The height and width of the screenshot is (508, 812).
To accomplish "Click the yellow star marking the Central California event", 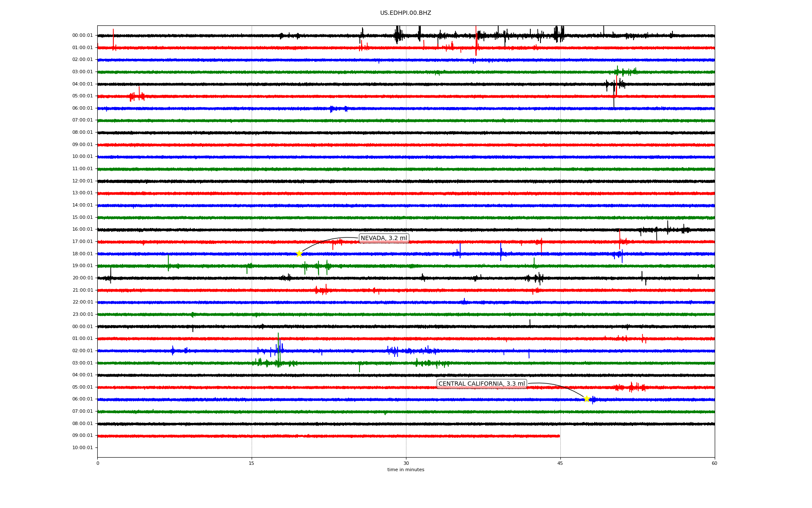I will coord(587,399).
